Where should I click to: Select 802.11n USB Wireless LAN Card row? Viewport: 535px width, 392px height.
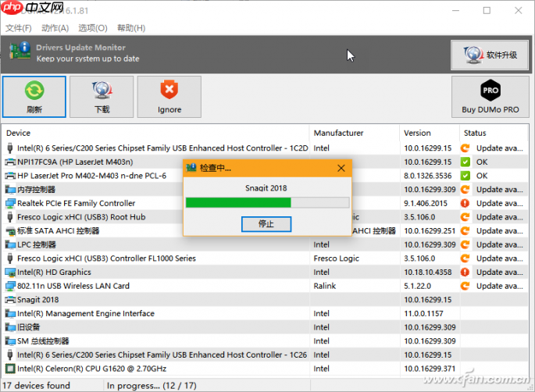click(266, 286)
